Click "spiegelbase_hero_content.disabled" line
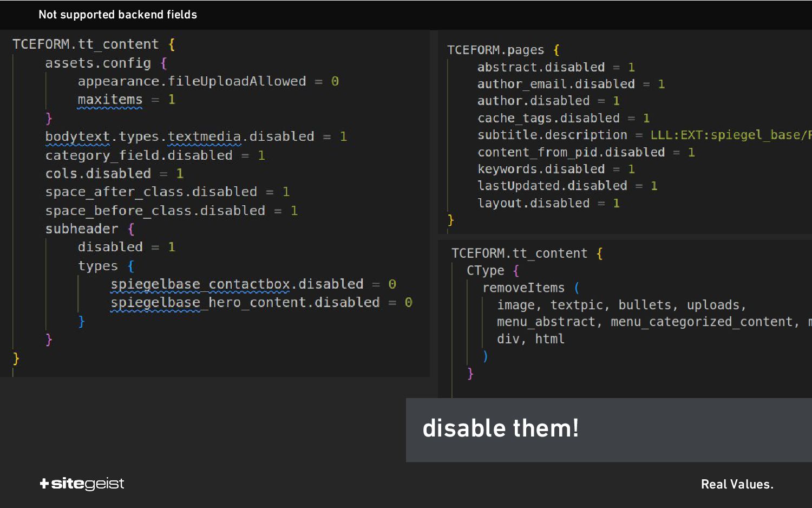 245,302
